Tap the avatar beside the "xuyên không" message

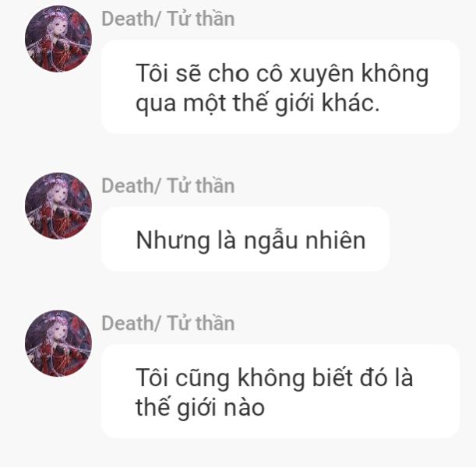tap(58, 39)
